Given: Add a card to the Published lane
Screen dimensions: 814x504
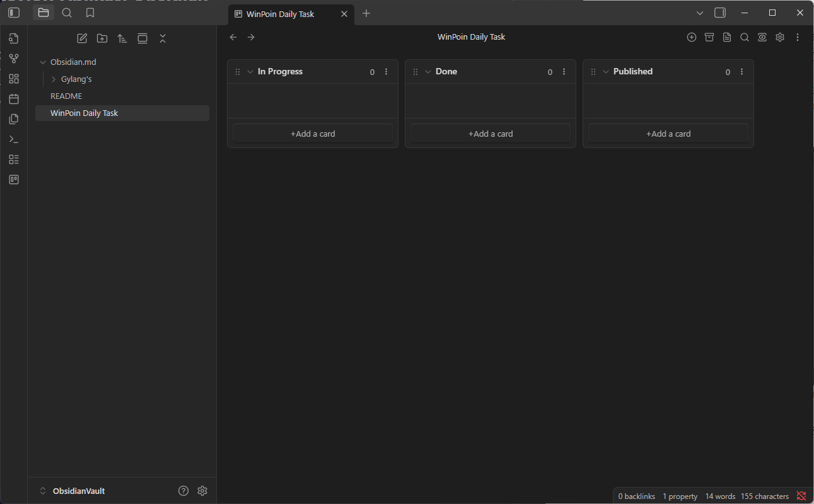Looking at the screenshot, I should (x=668, y=134).
